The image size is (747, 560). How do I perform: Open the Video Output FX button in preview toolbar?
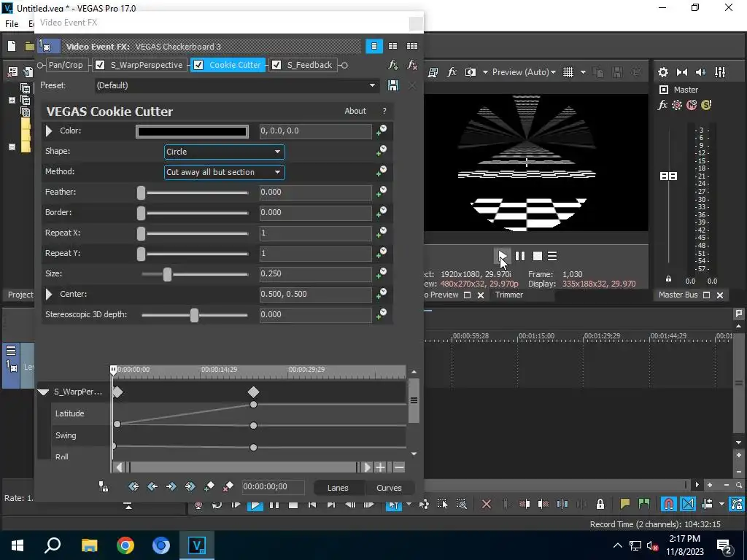[x=452, y=72]
